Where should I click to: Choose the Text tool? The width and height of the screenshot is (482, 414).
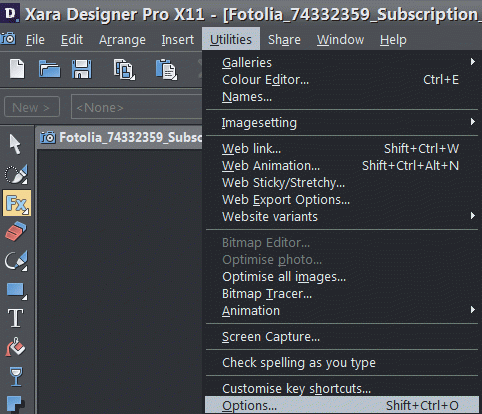tap(16, 318)
